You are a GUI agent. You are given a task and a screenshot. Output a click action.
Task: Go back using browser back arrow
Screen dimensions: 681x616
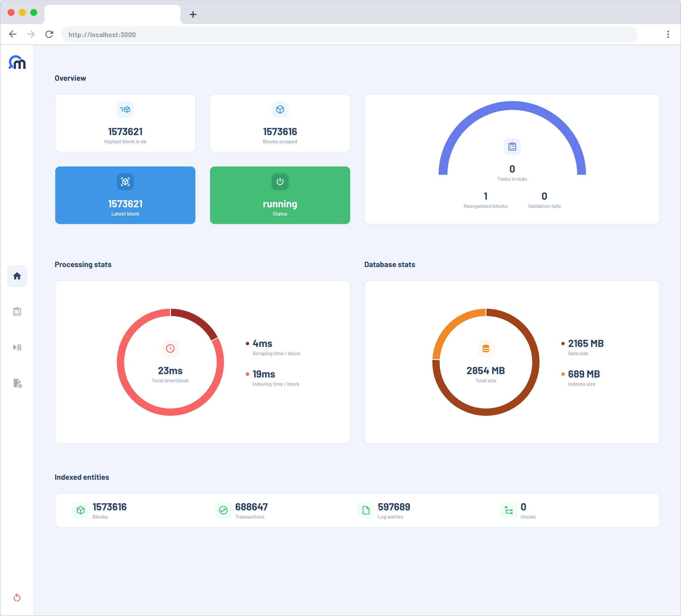coord(13,35)
